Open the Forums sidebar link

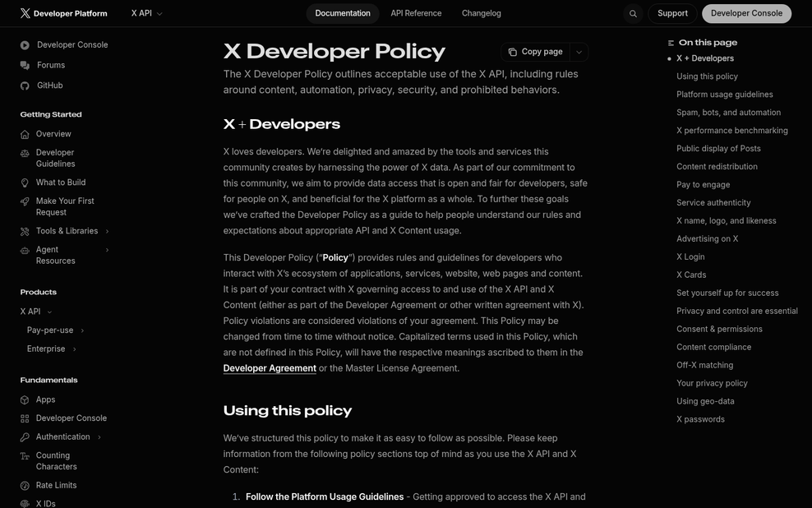click(51, 65)
